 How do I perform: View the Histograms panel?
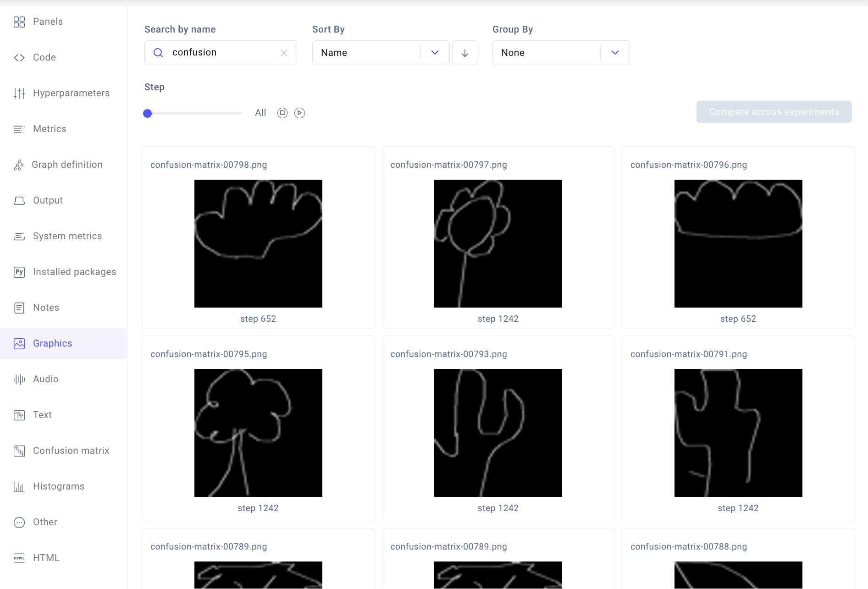pyautogui.click(x=58, y=486)
